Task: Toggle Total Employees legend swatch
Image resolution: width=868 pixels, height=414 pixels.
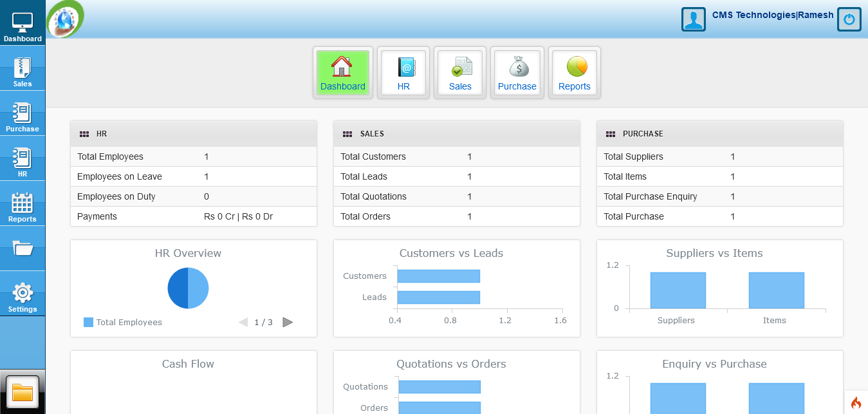Action: pyautogui.click(x=88, y=322)
